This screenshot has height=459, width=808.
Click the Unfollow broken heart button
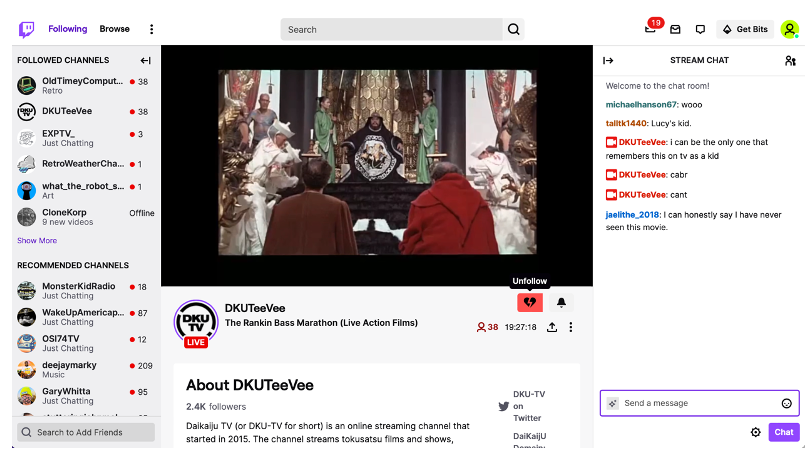point(530,302)
